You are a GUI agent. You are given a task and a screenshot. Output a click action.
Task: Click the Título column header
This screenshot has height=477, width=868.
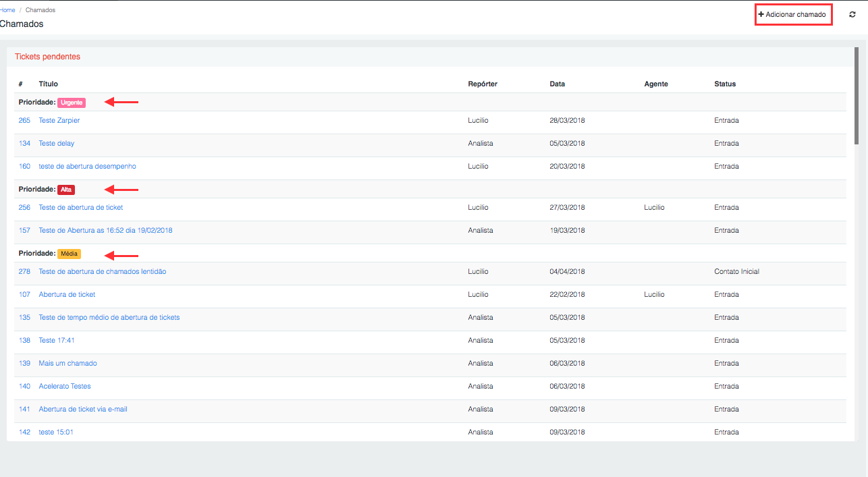coord(49,84)
